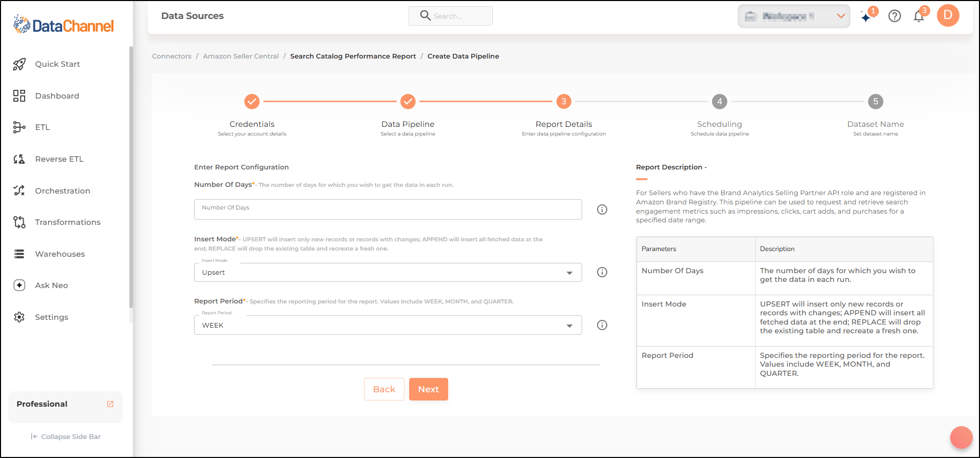
Task: Click Amazon Seller Central breadcrumb
Action: pyautogui.click(x=241, y=56)
